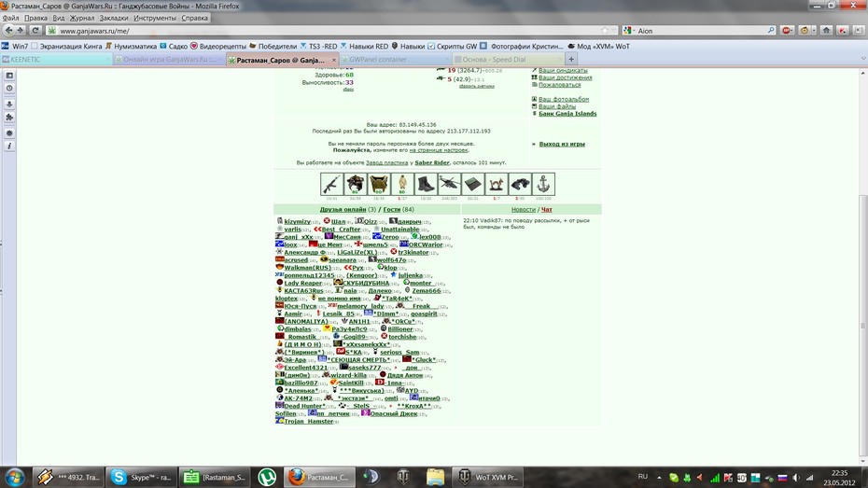Image resolution: width=868 pixels, height=488 pixels.
Task: Open player Lady Reaper profile link
Action: 302,283
